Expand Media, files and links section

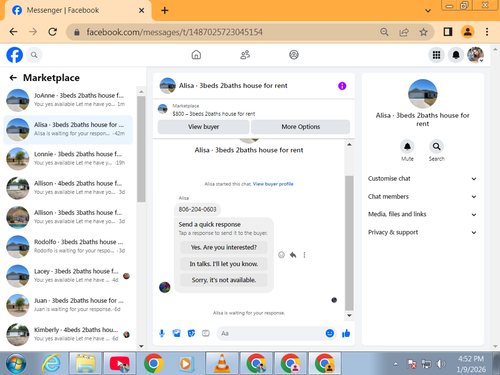(x=422, y=214)
